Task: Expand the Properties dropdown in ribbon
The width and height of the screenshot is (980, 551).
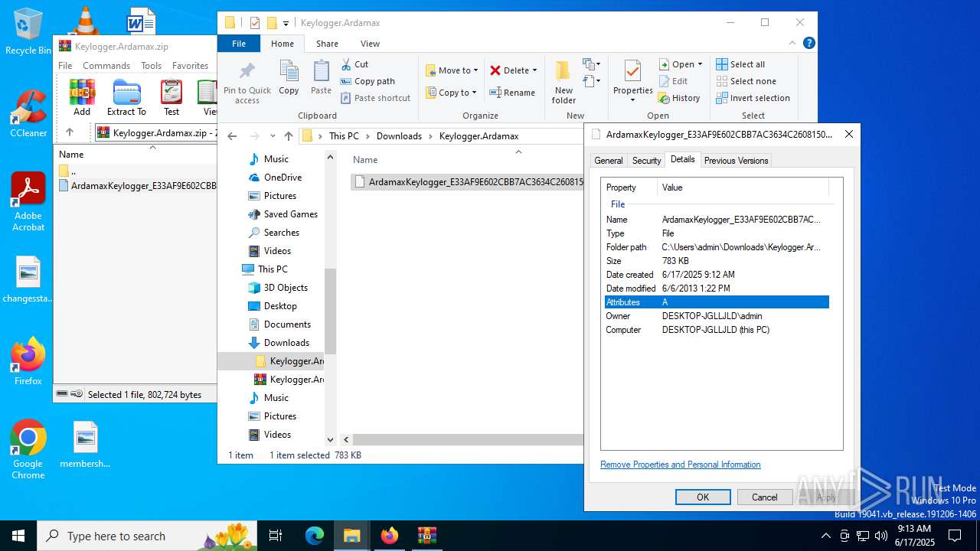Action: tap(632, 100)
